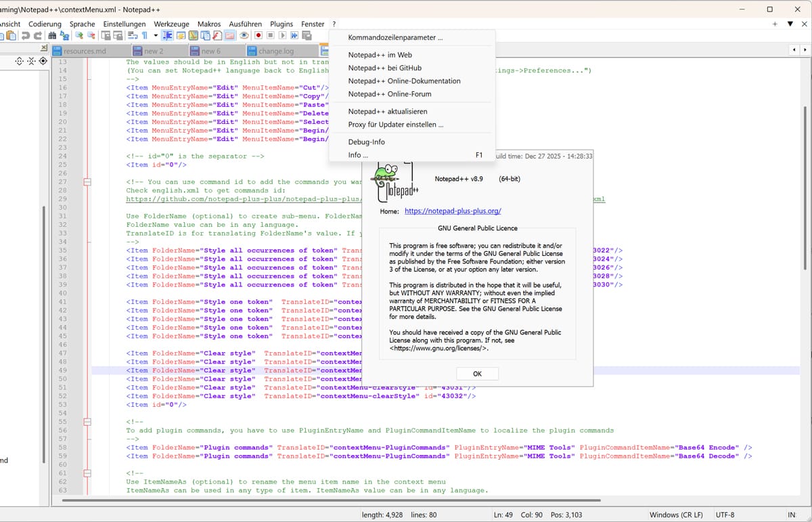Collapse the fold marker at line 55
Viewport: 812px width, 522px height.
coord(88,421)
